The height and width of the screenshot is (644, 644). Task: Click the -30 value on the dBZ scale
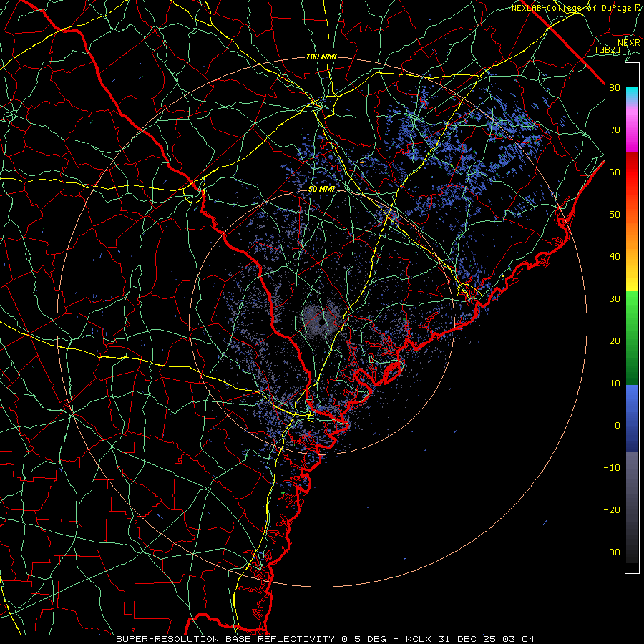coord(612,552)
